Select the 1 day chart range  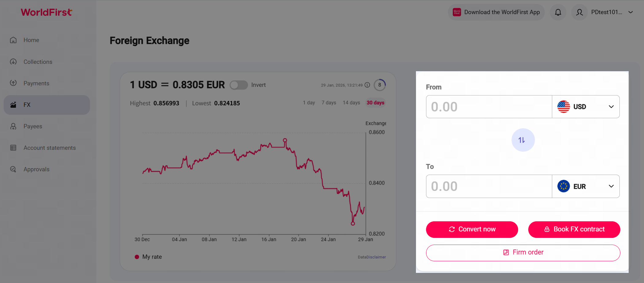coord(309,103)
